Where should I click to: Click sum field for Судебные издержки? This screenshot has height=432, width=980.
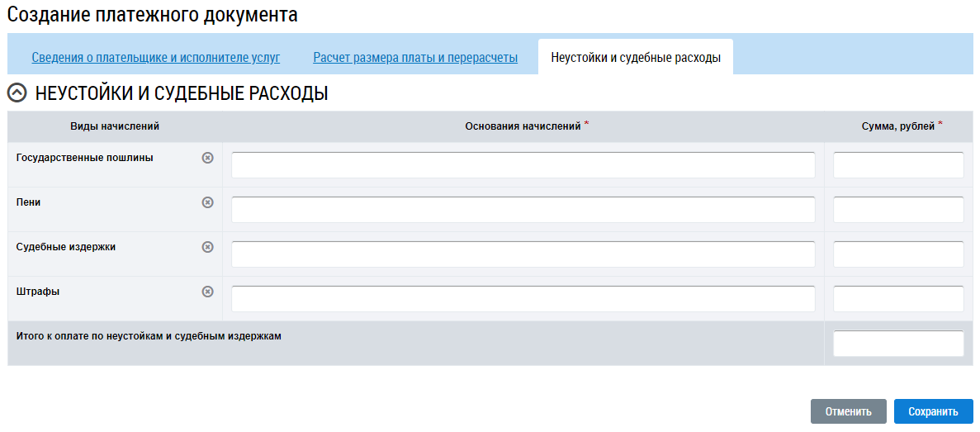(x=898, y=254)
